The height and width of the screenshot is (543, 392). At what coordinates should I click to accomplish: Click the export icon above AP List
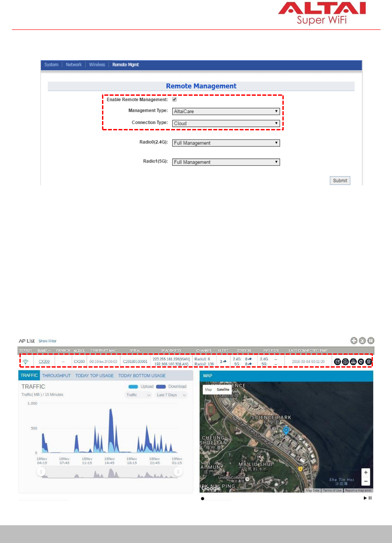point(362,341)
